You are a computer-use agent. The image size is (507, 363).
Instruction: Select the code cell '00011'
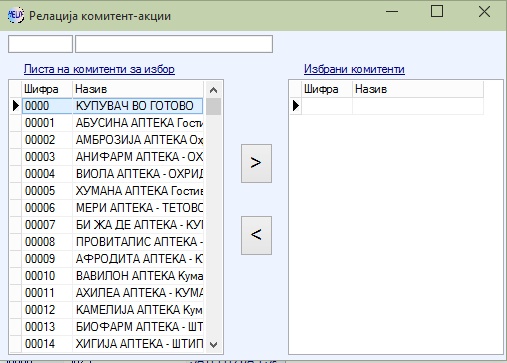pos(47,293)
